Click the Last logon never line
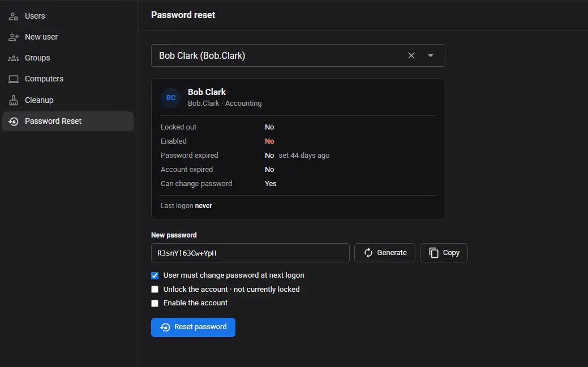 pyautogui.click(x=186, y=206)
